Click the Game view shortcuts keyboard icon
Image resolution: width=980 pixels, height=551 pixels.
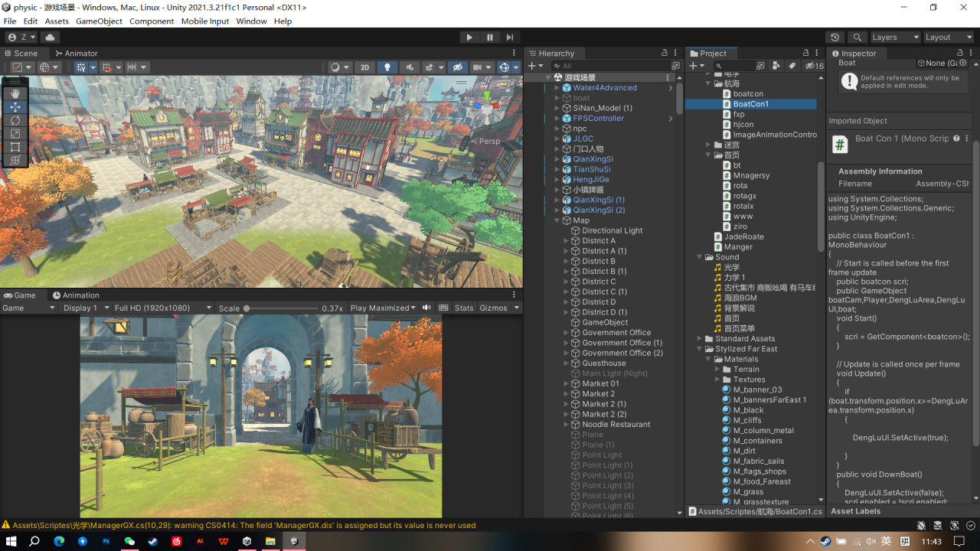(443, 308)
